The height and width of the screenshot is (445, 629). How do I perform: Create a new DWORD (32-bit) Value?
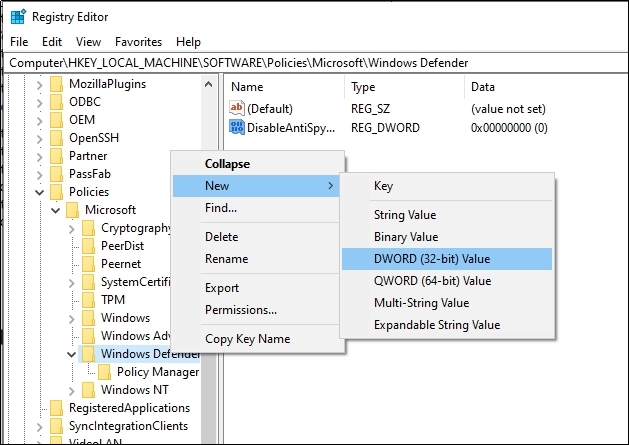pos(447,259)
